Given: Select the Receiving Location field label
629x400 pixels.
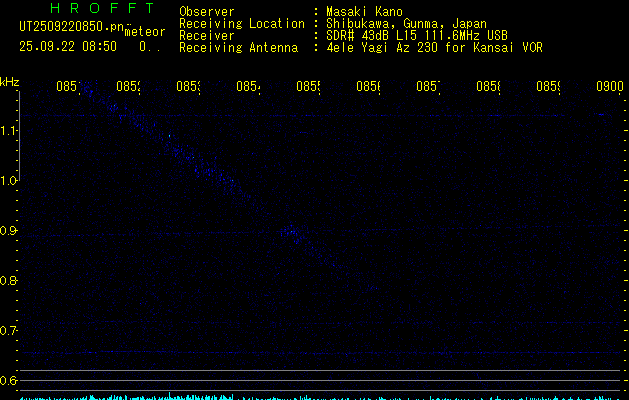Looking at the screenshot, I should [241, 23].
